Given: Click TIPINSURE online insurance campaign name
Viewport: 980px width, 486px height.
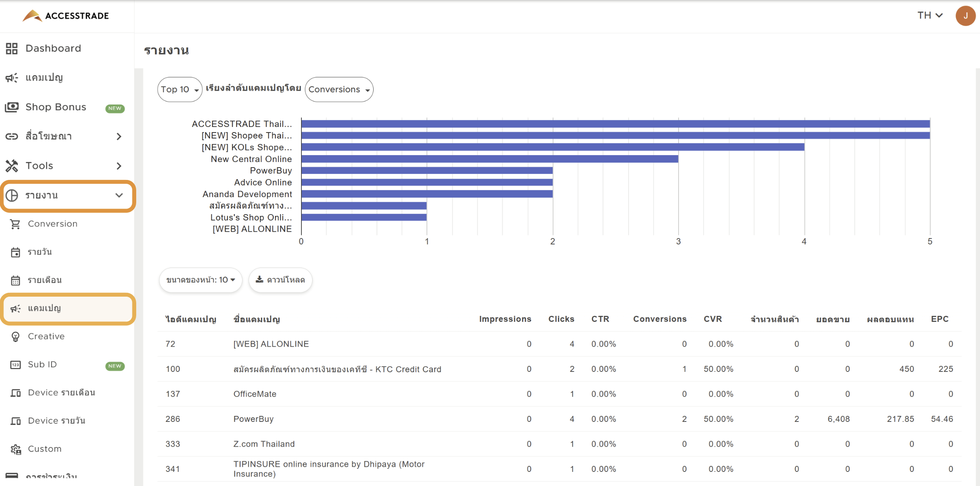Looking at the screenshot, I should tap(329, 469).
